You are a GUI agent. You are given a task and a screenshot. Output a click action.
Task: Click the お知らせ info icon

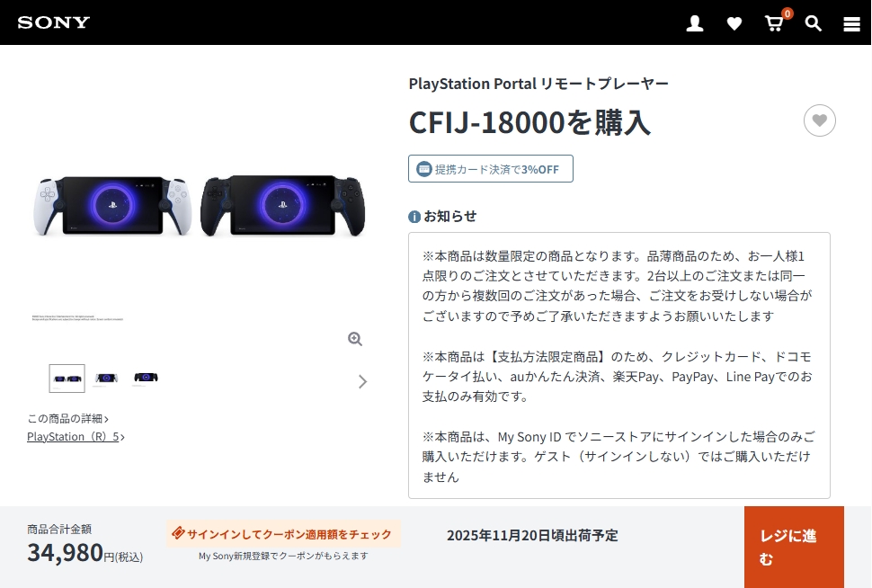coord(414,217)
